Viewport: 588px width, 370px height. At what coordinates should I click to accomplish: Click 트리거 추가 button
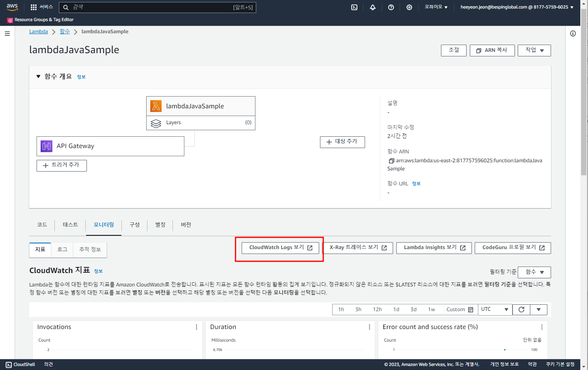tap(62, 166)
